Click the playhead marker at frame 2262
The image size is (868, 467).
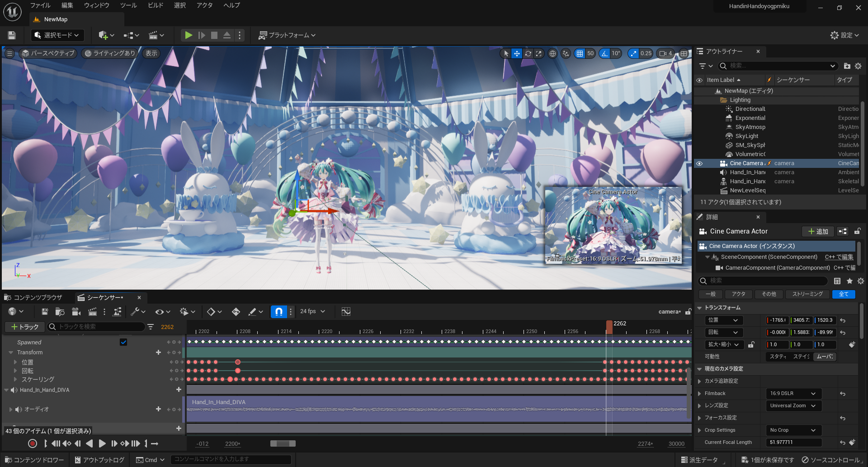[x=609, y=326]
